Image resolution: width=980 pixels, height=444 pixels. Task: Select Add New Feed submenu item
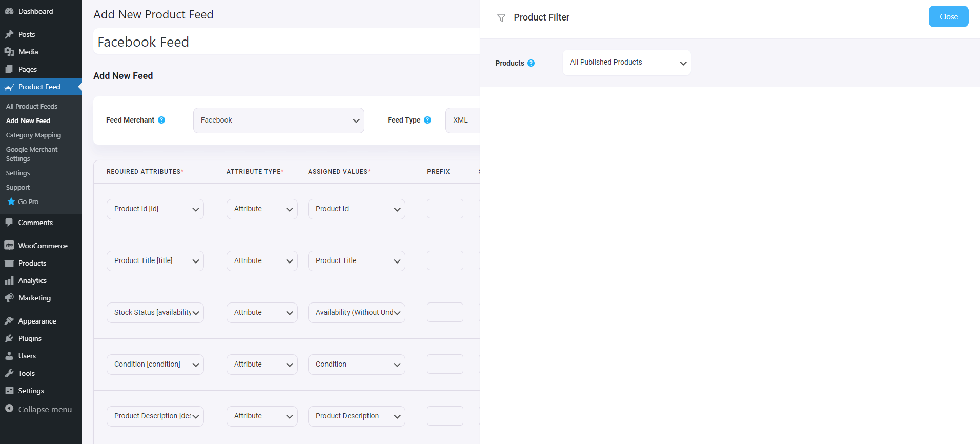[28, 120]
